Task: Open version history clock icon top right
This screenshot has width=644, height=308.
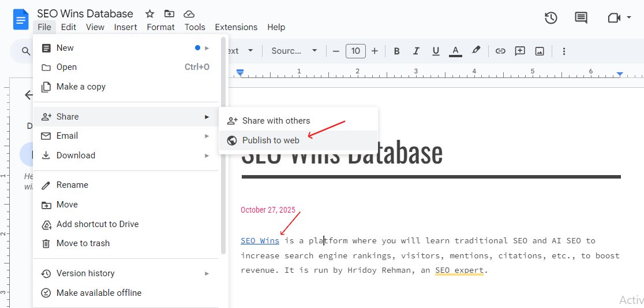Action: click(551, 18)
